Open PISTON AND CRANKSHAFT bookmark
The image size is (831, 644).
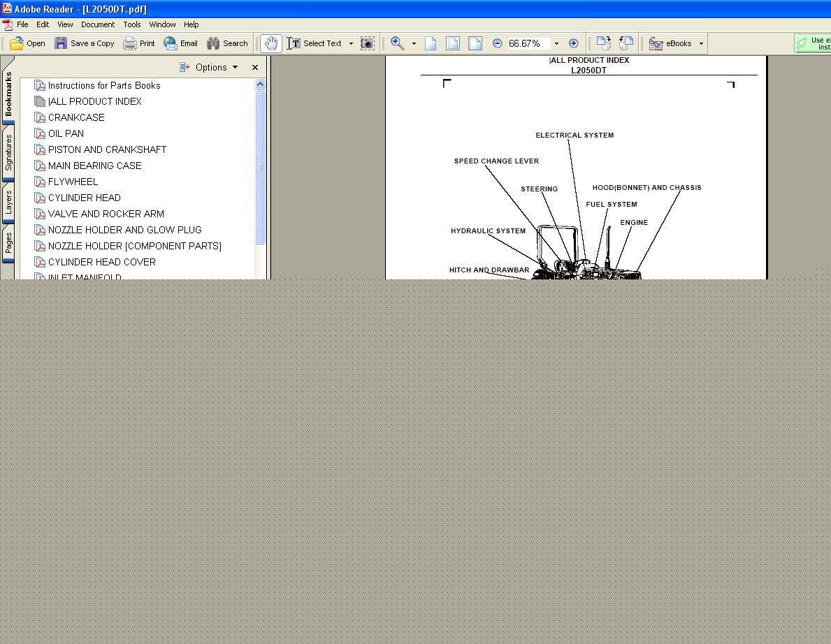[x=107, y=149]
